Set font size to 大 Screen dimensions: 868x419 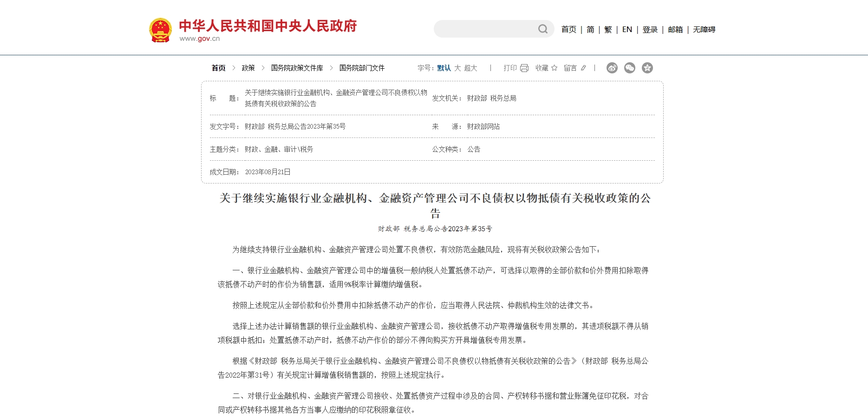coord(457,68)
